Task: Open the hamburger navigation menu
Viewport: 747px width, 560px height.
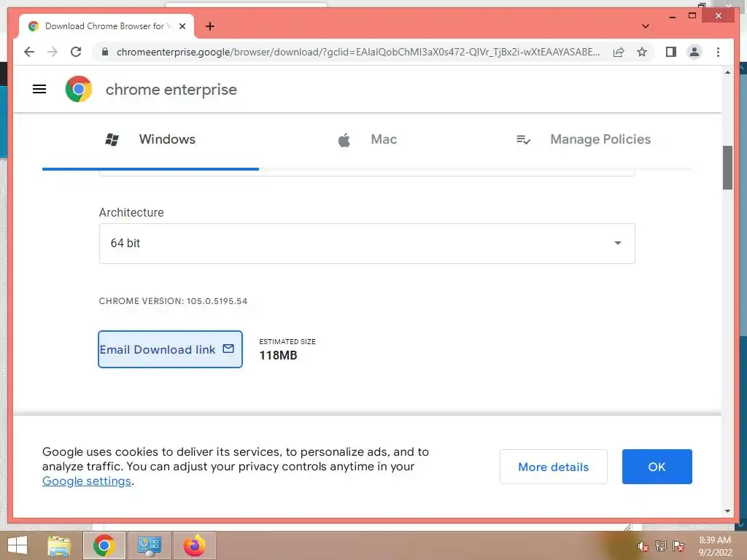Action: pos(39,89)
